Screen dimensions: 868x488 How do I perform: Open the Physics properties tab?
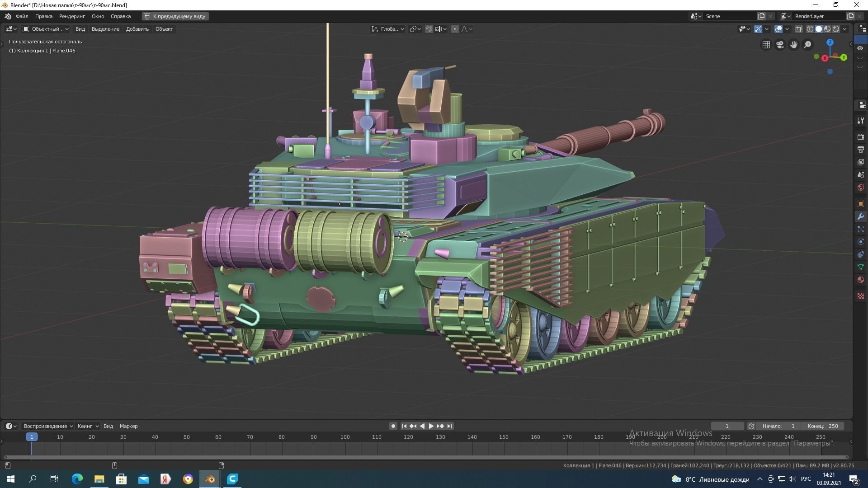(860, 242)
